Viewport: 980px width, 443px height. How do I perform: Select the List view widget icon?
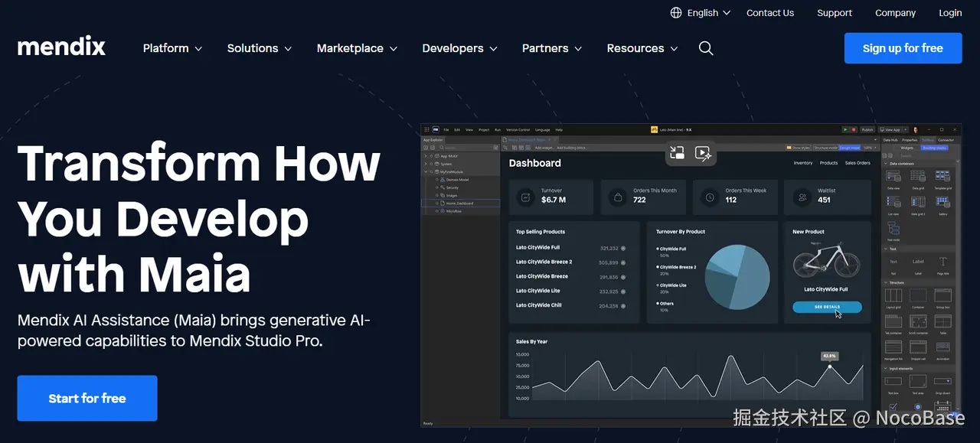point(893,202)
